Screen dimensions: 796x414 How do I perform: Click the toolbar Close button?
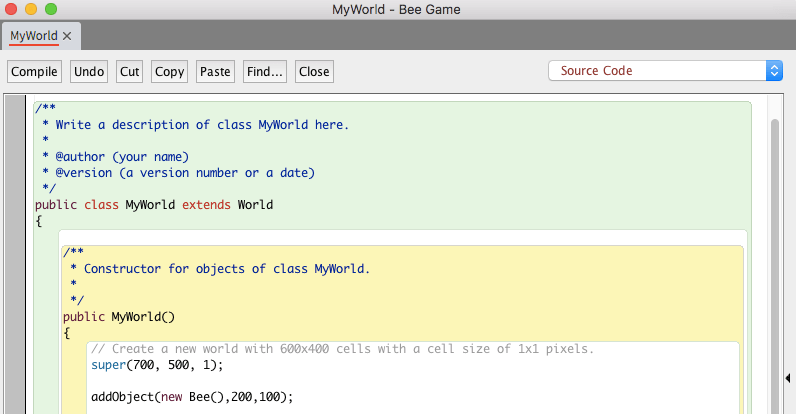pyautogui.click(x=314, y=72)
